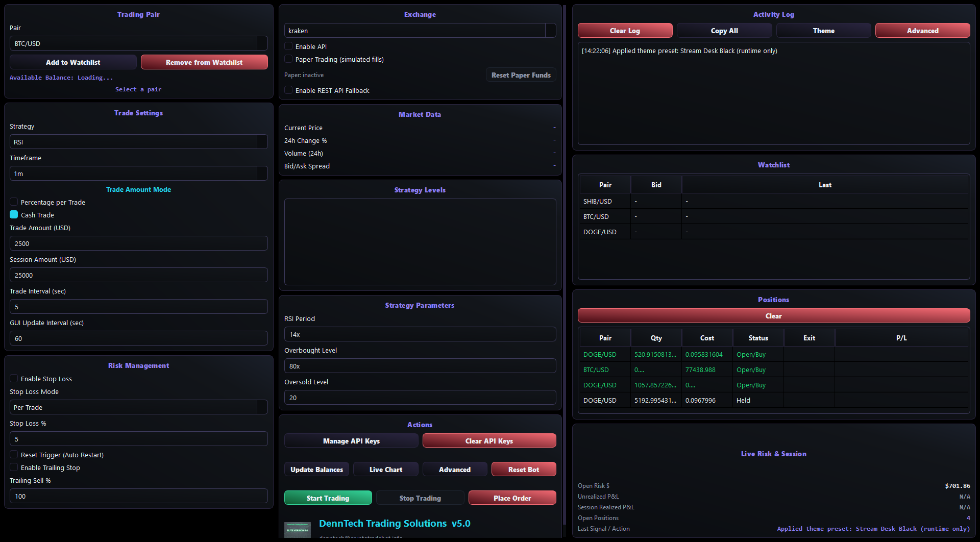Click the Stop Trading button
The width and height of the screenshot is (980, 542).
click(x=420, y=498)
